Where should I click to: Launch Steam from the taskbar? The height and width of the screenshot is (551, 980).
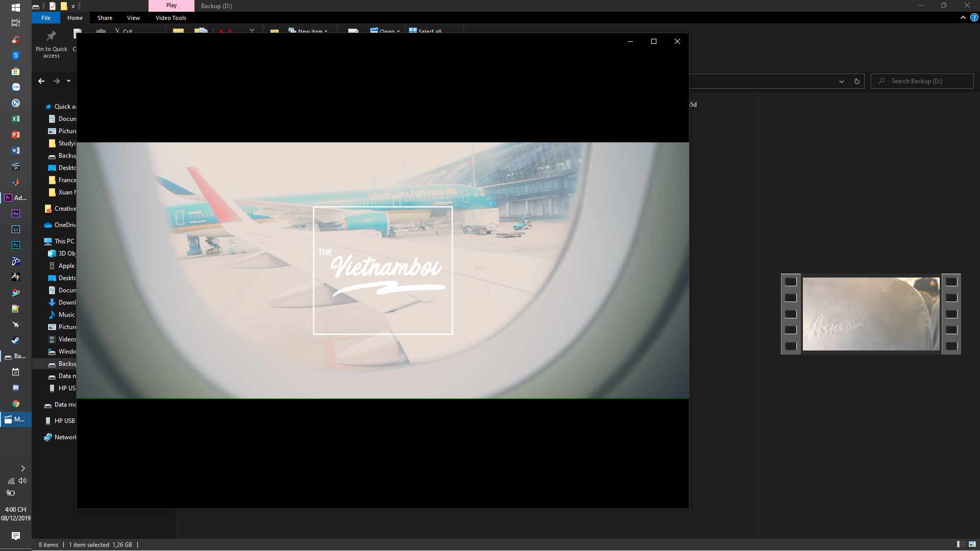click(x=16, y=340)
